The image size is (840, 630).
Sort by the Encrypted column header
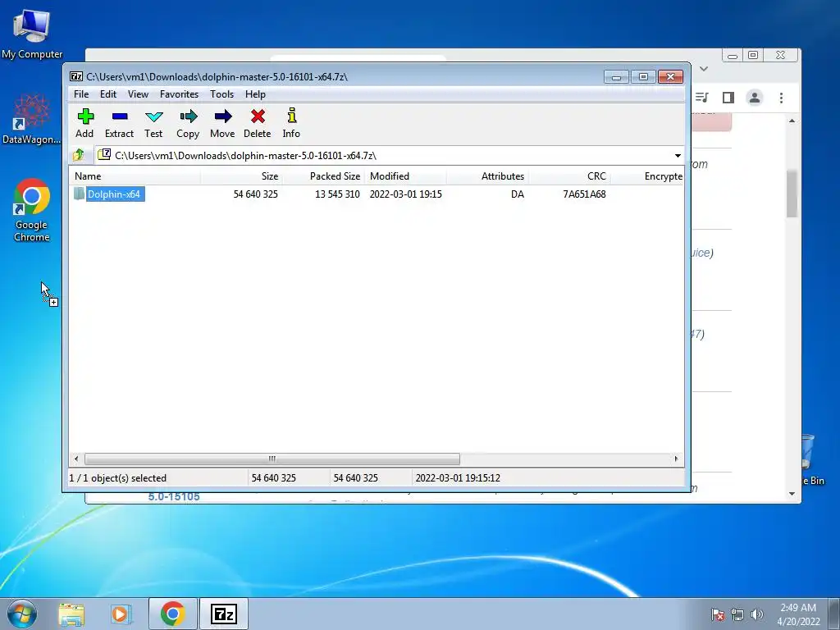point(647,176)
